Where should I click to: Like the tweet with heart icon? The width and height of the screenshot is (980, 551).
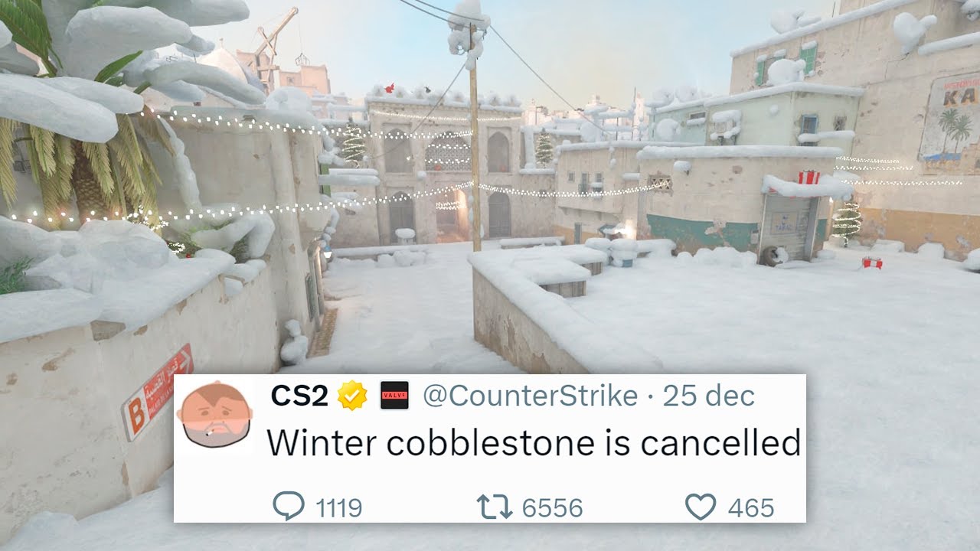click(700, 507)
